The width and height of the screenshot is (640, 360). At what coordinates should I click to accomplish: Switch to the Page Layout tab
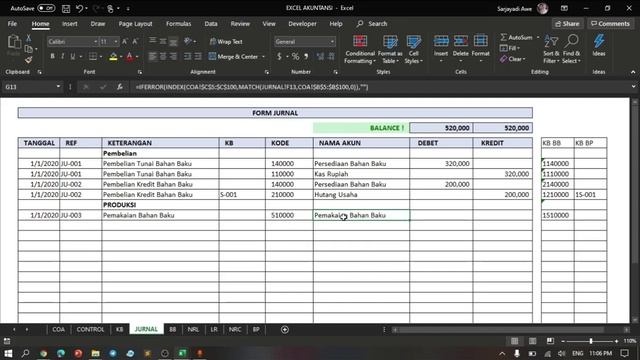tap(135, 24)
